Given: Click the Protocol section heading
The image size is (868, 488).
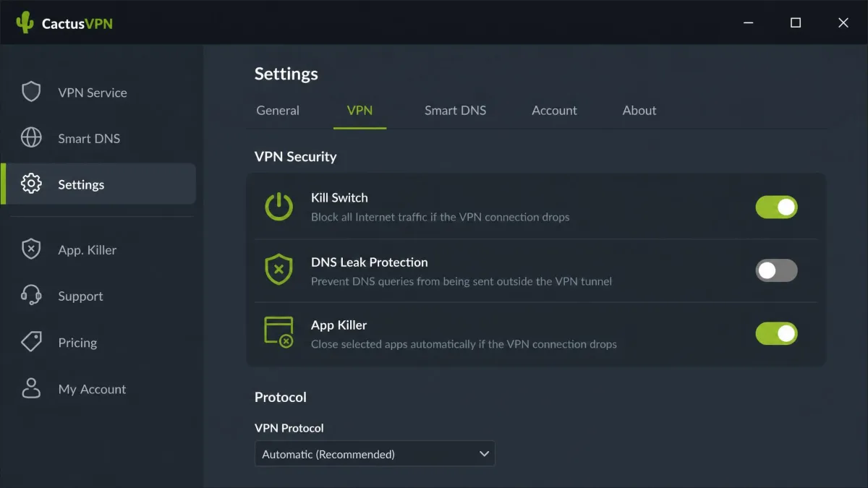Looking at the screenshot, I should [281, 397].
